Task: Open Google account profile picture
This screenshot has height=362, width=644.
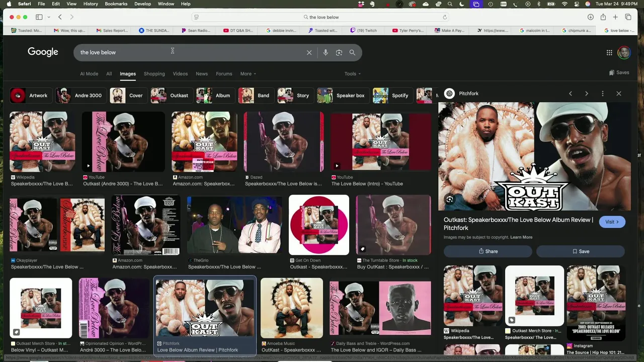Action: [624, 52]
